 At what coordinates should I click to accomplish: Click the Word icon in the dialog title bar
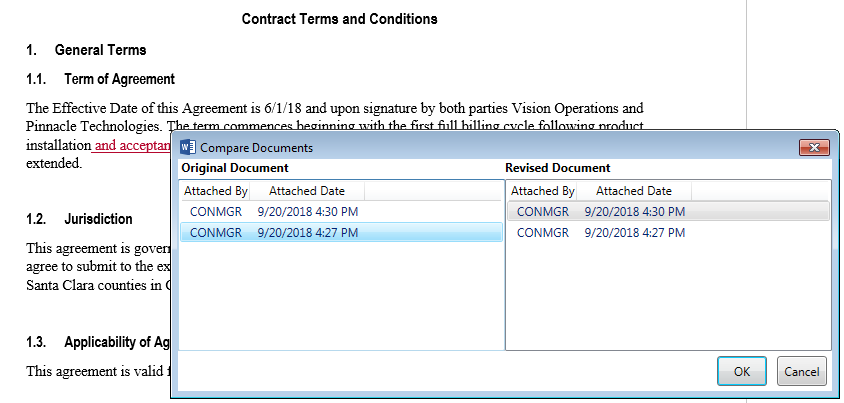pos(186,148)
